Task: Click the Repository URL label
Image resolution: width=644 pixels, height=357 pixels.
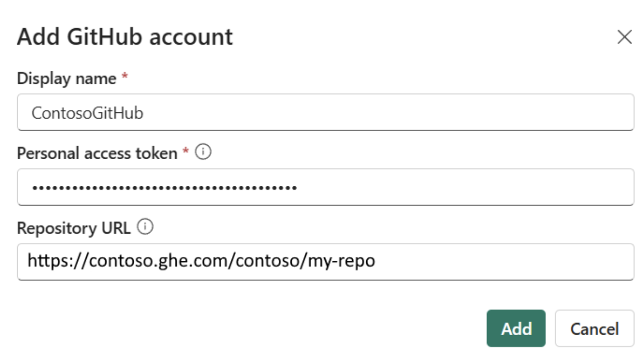Action: point(73,228)
